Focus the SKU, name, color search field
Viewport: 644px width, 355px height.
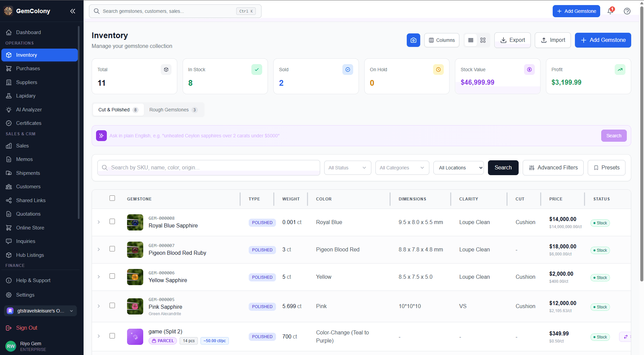[x=209, y=168]
